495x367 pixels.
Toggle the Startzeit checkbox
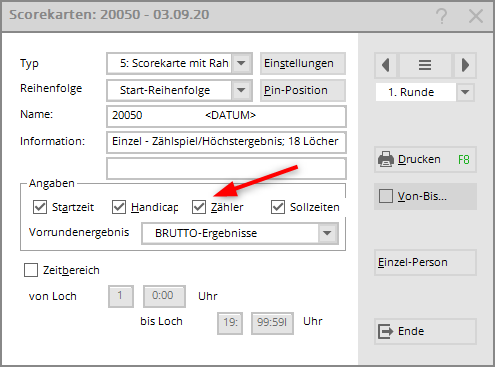coord(40,207)
